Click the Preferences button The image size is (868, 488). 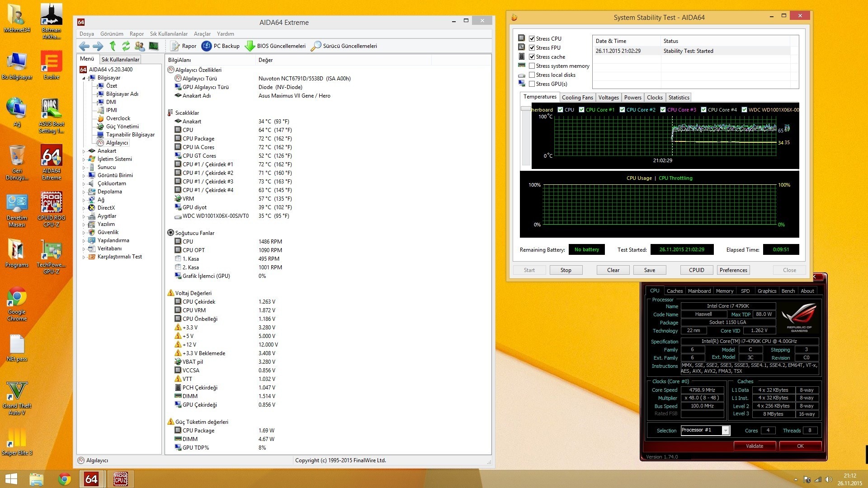point(733,270)
